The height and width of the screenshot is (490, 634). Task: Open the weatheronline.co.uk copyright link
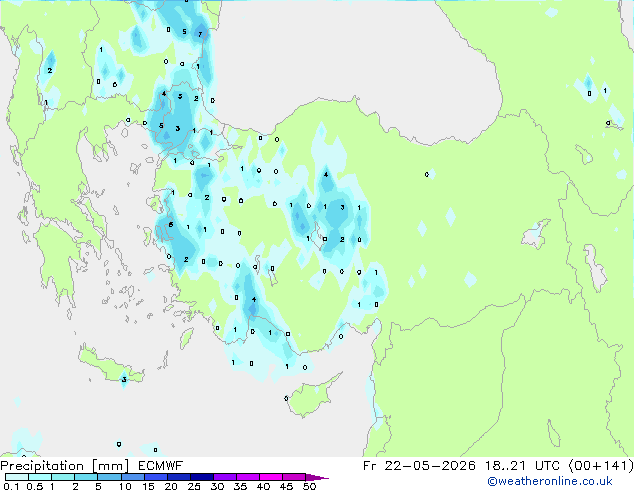click(x=549, y=481)
